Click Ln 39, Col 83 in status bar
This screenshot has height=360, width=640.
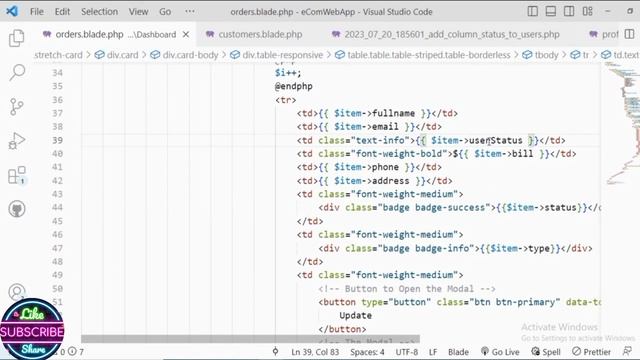(x=315, y=352)
